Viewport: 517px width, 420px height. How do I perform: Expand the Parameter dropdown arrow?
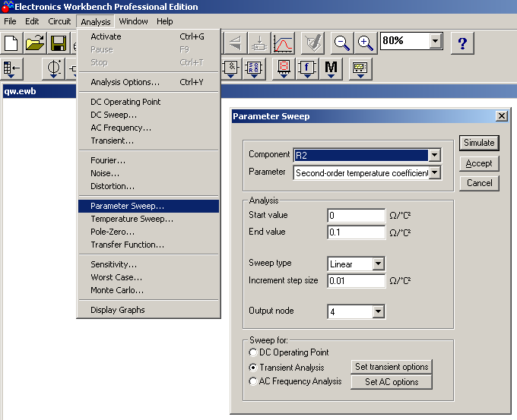[x=435, y=172]
